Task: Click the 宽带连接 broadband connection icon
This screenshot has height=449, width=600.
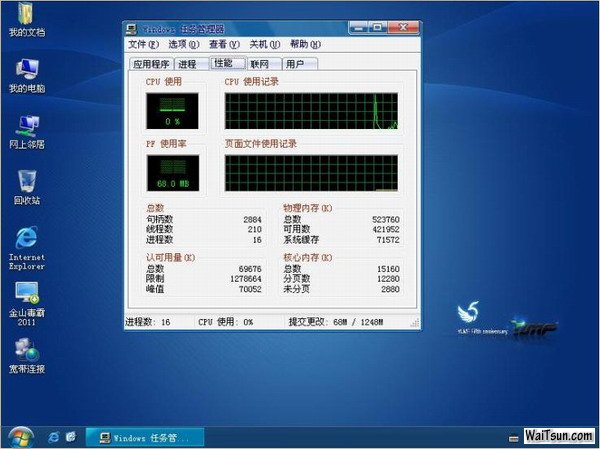Action: [26, 350]
